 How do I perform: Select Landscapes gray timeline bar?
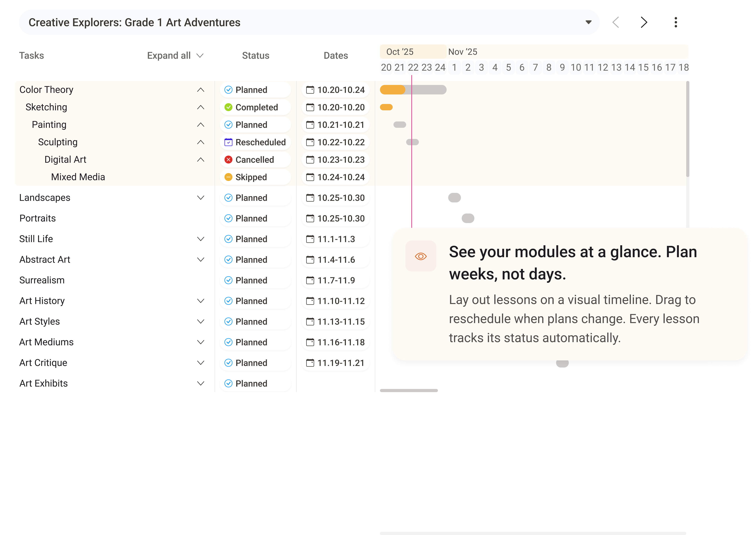(x=454, y=198)
